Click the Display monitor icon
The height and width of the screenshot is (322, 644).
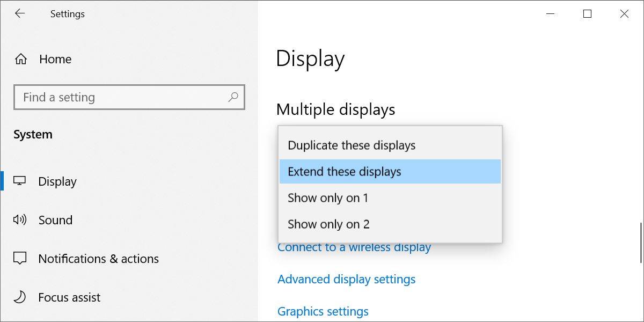pos(20,181)
